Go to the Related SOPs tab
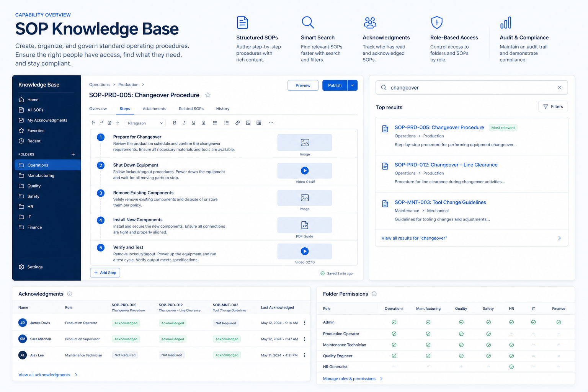This screenshot has height=392, width=588. pyautogui.click(x=191, y=109)
